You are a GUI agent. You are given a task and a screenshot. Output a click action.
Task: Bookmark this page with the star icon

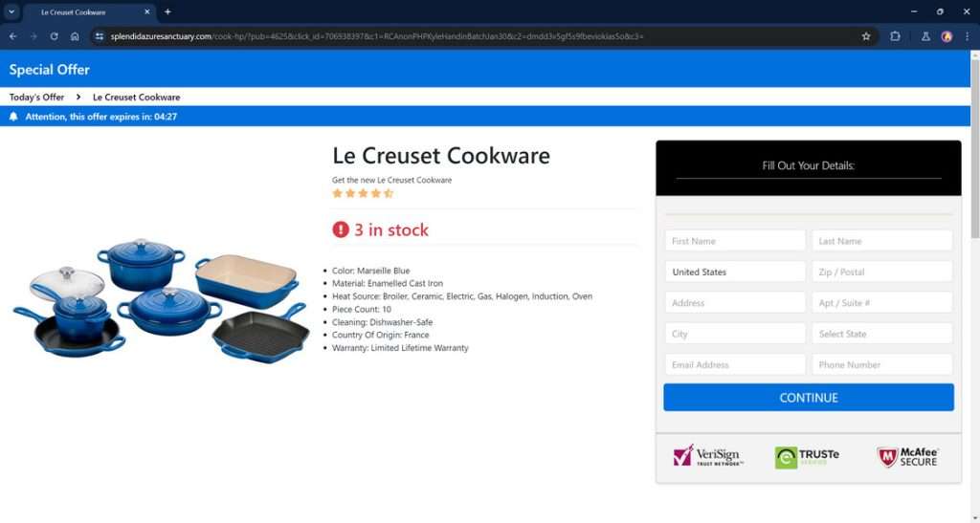(866, 36)
